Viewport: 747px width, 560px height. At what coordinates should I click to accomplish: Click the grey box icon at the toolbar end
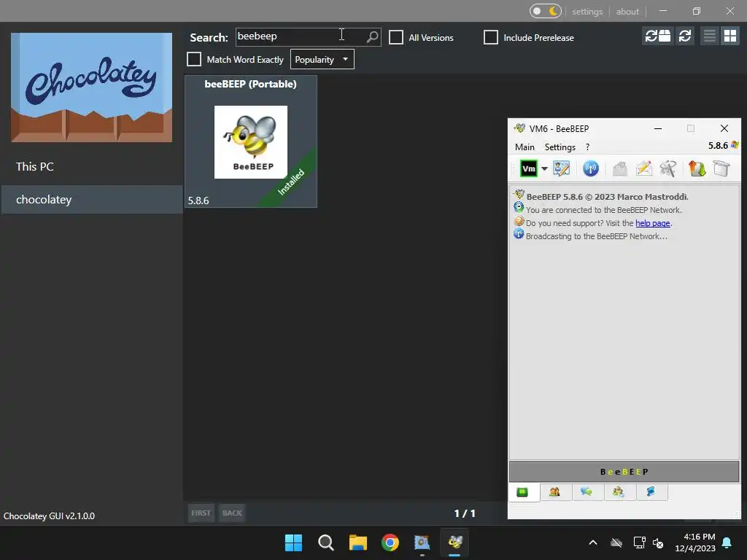point(721,168)
